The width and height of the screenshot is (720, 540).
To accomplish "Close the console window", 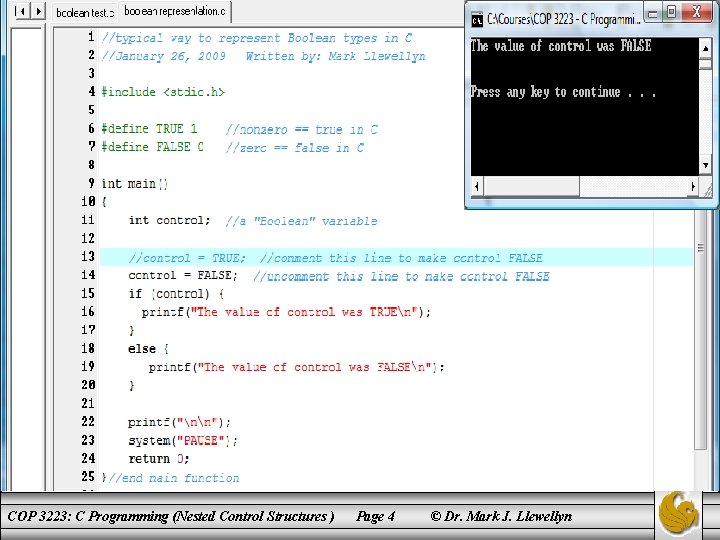I will (x=696, y=12).
